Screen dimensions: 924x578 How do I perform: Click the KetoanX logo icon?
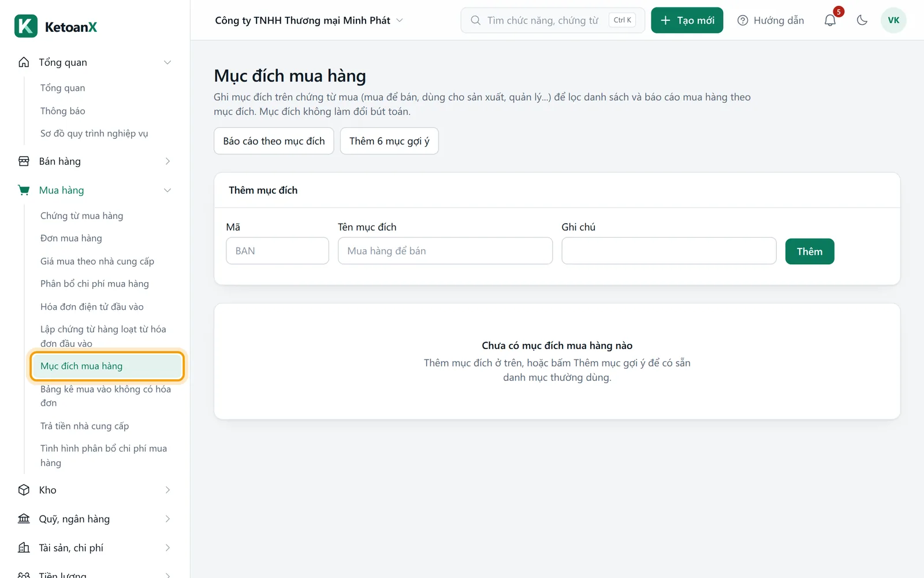[26, 26]
